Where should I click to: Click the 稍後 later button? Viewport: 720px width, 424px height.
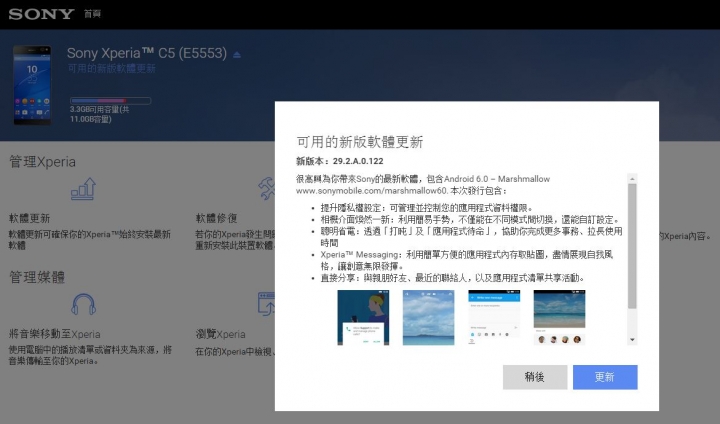(535, 377)
